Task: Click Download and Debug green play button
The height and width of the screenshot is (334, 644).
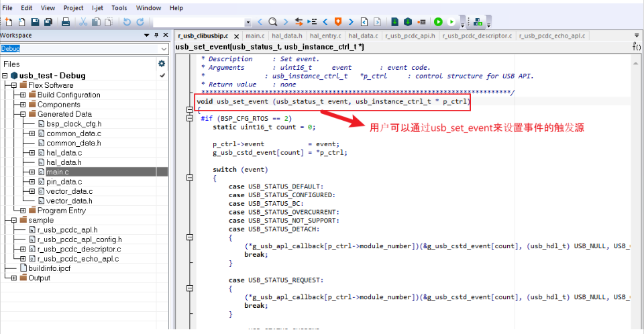Action: click(438, 21)
